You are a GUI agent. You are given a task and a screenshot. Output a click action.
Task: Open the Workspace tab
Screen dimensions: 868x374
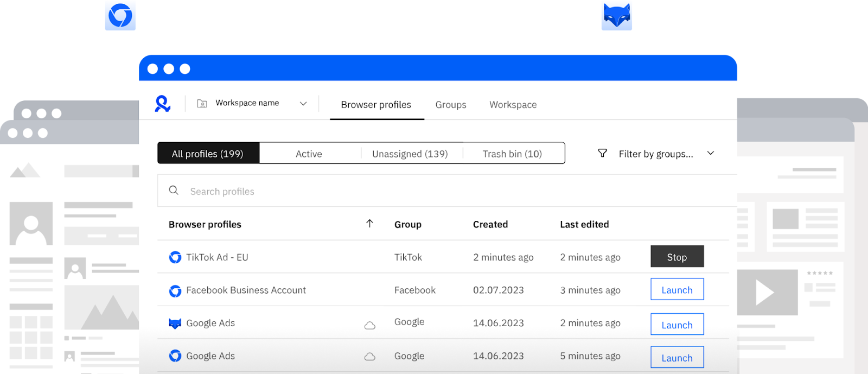tap(513, 105)
